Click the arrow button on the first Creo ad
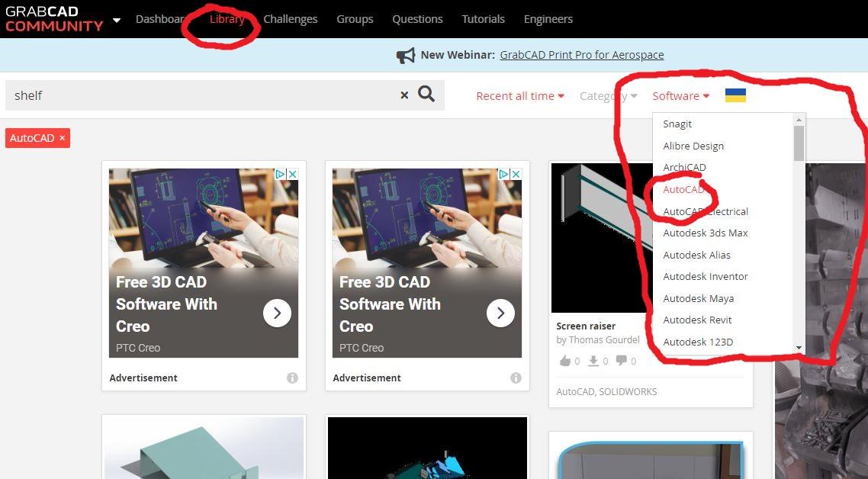This screenshot has height=479, width=868. [x=277, y=313]
